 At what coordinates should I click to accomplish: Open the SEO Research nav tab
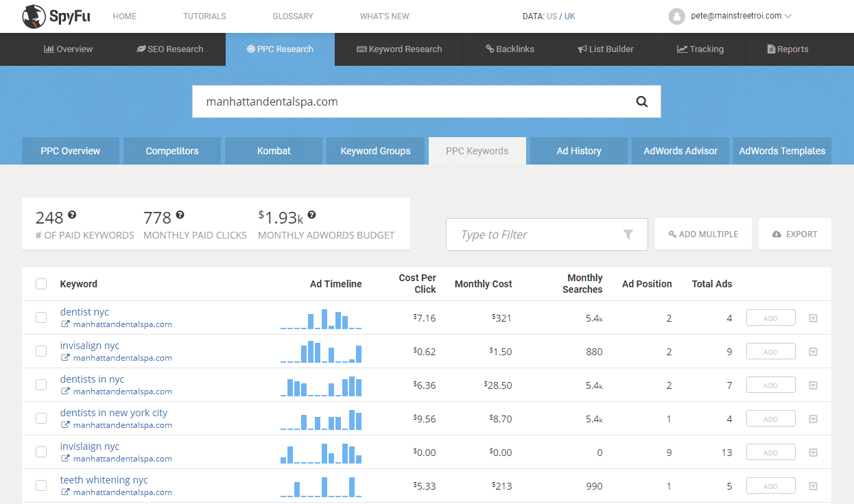tap(169, 49)
